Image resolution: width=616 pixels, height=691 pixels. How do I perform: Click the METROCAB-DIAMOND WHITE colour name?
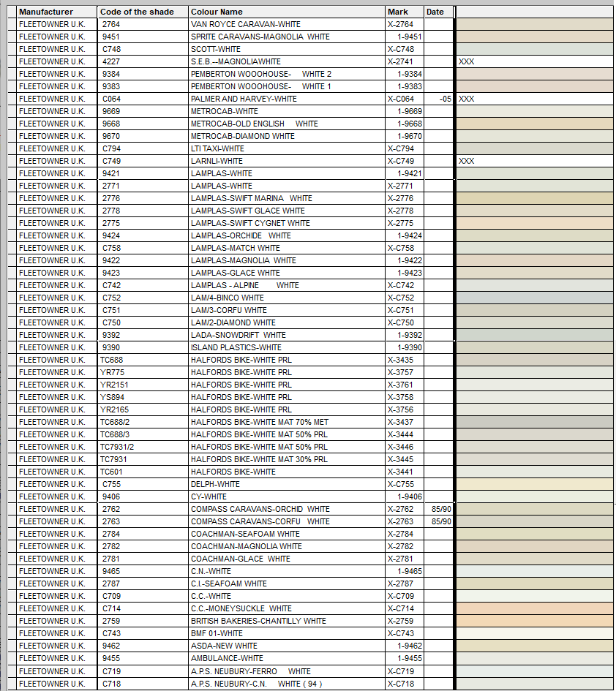(x=242, y=136)
